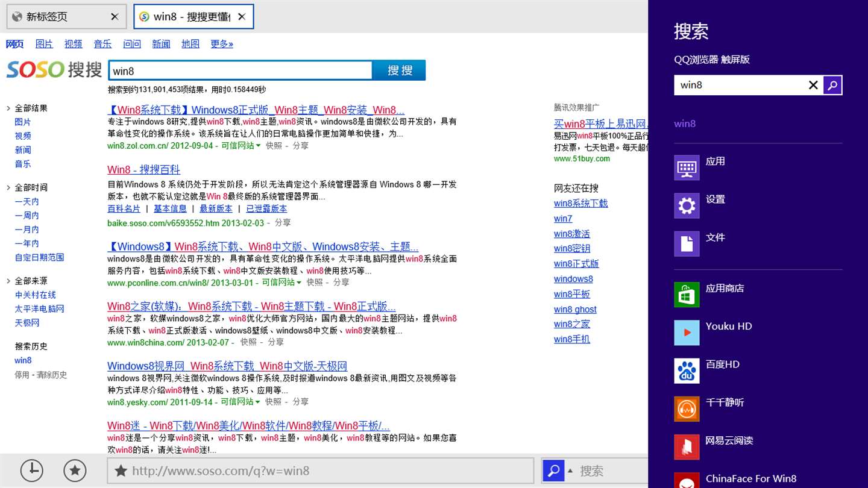
Task: Click the blue 搜搜 search button
Action: (400, 70)
